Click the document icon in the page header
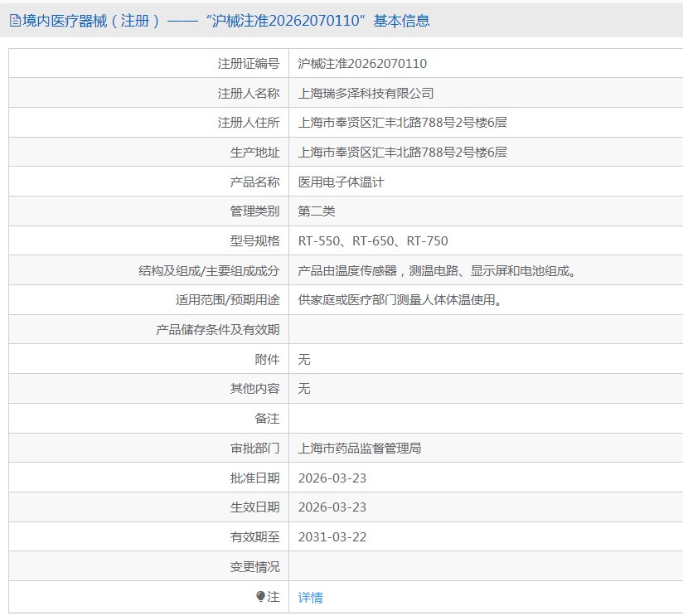The image size is (683, 616). coord(15,22)
